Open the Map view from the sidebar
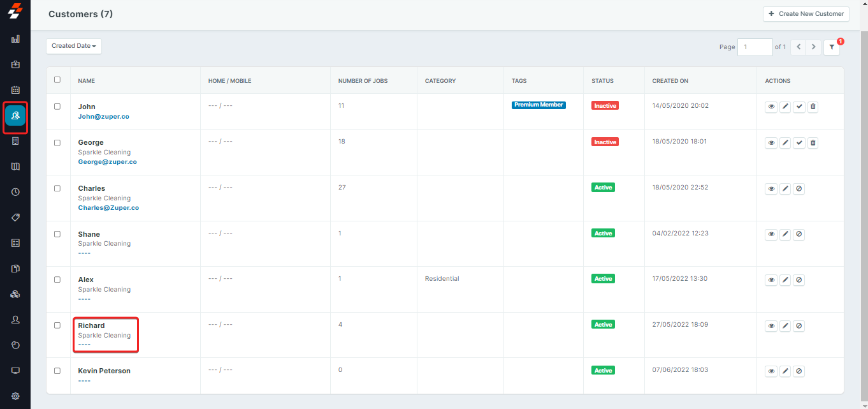 point(15,166)
